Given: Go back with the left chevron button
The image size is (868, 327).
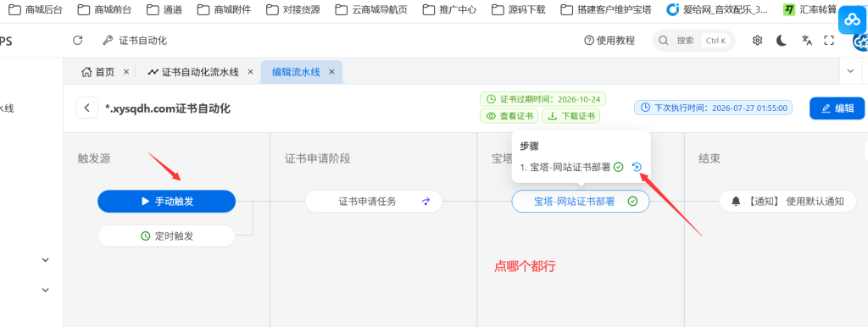Looking at the screenshot, I should (87, 108).
